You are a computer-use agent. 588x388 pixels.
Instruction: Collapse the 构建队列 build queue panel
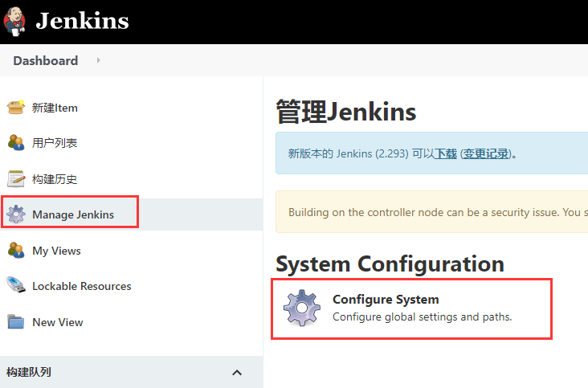click(237, 373)
